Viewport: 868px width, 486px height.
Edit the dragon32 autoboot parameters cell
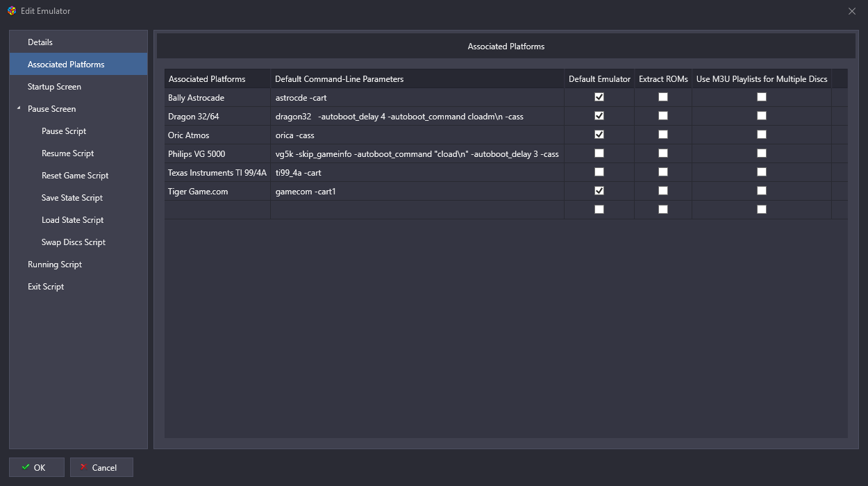(417, 117)
